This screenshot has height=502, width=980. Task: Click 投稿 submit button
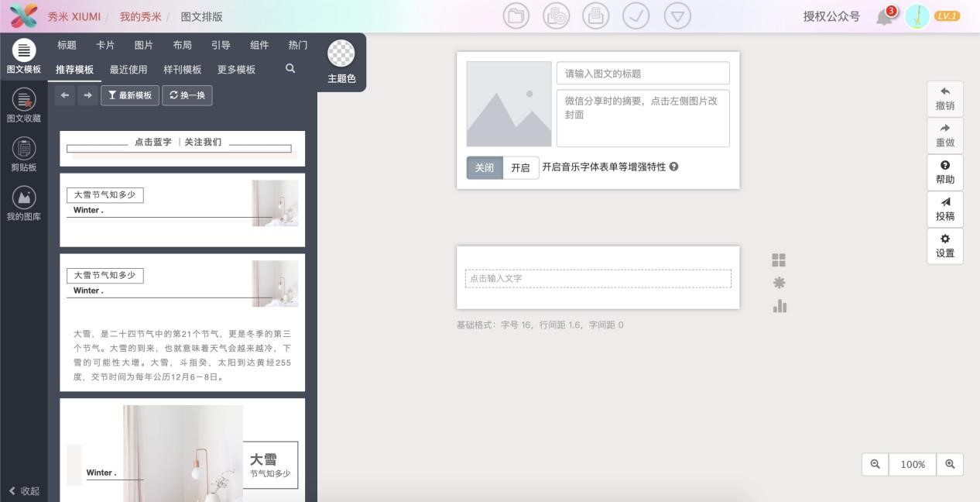tap(945, 209)
